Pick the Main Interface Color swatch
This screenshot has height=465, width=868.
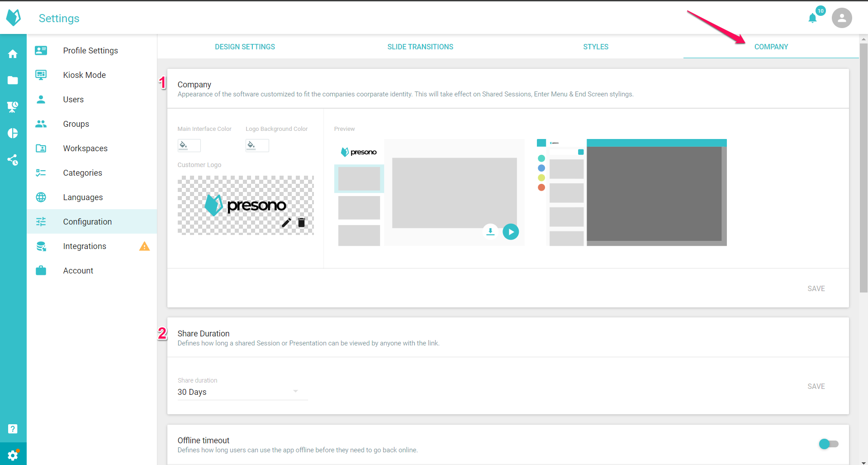click(189, 145)
